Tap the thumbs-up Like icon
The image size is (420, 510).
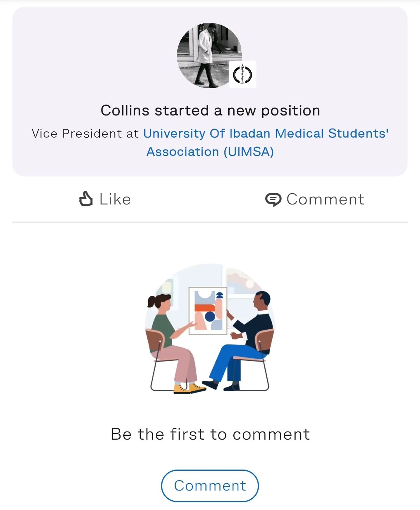pos(86,199)
